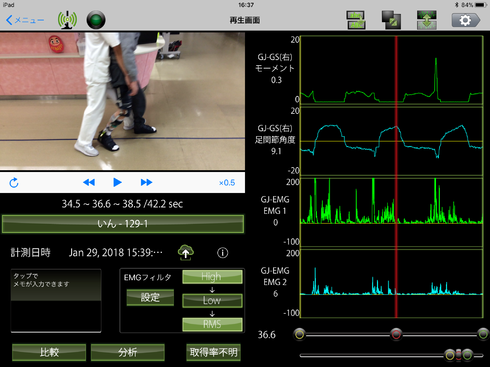This screenshot has height=367, width=490.
Task: Rewind the video playback
Action: click(x=89, y=182)
